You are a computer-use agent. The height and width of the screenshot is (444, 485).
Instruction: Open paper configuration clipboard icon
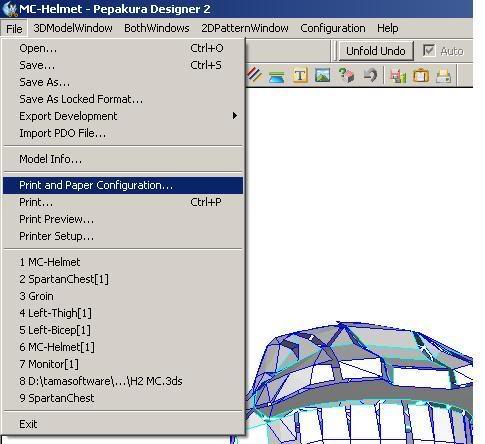coord(421,75)
